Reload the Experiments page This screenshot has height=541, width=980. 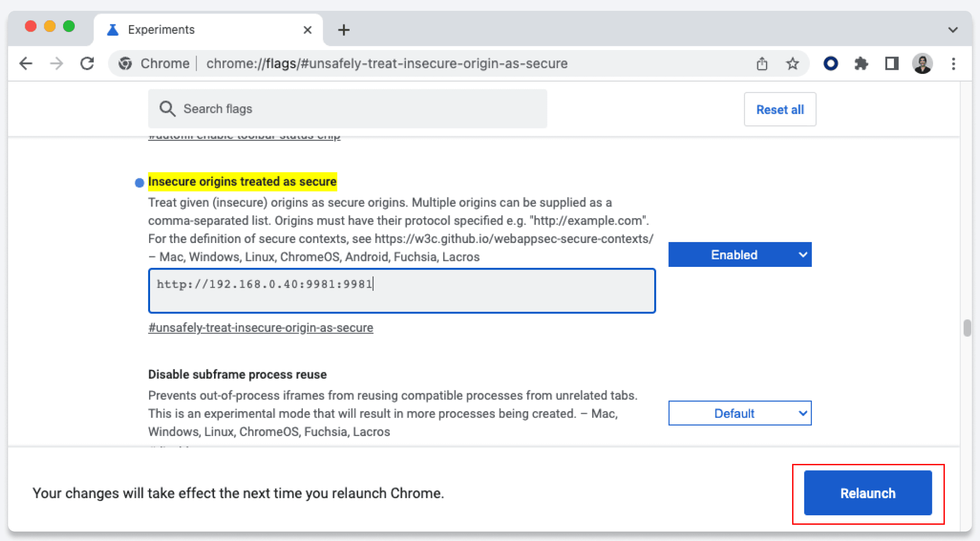point(87,64)
